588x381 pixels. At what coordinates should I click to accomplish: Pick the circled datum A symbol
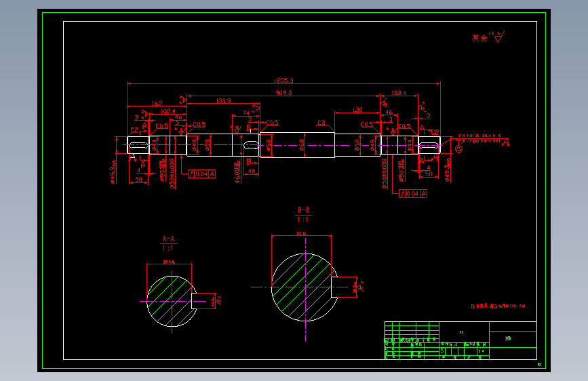[458, 149]
